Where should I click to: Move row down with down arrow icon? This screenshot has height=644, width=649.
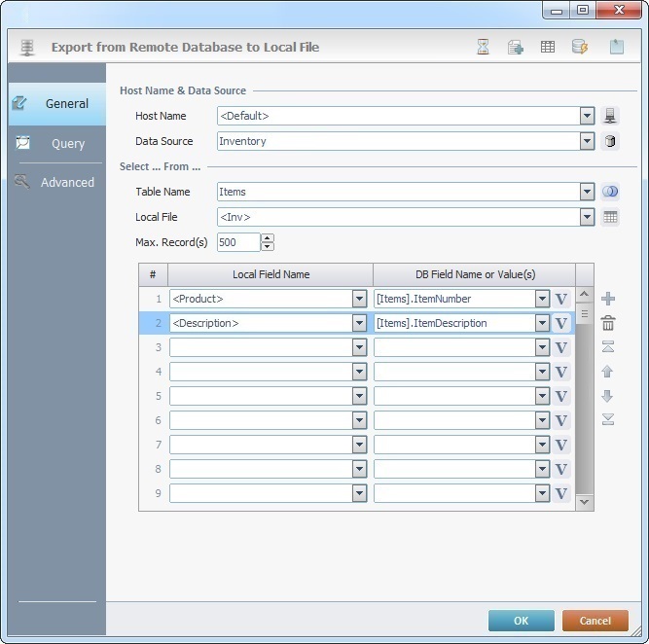click(608, 396)
